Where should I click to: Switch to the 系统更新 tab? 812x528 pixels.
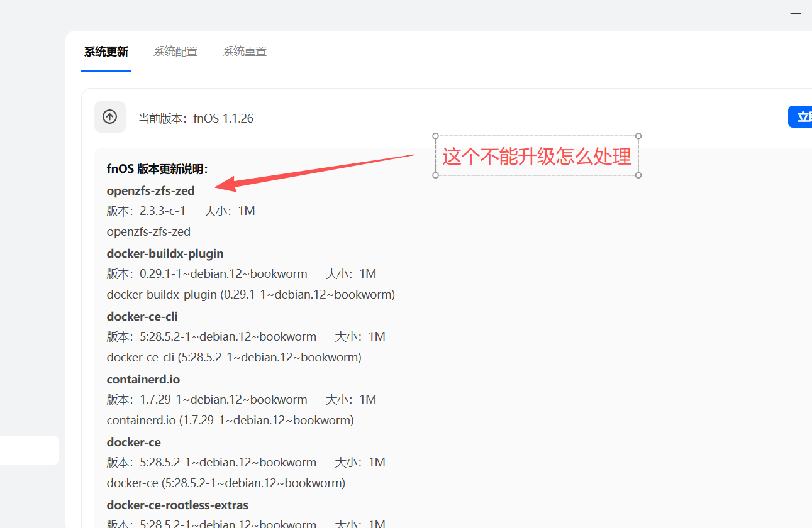coord(106,52)
